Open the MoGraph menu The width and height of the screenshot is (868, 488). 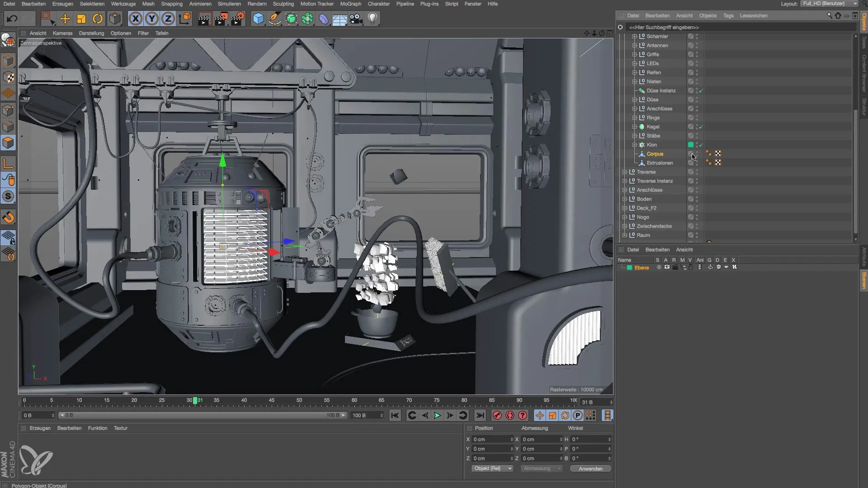(351, 4)
